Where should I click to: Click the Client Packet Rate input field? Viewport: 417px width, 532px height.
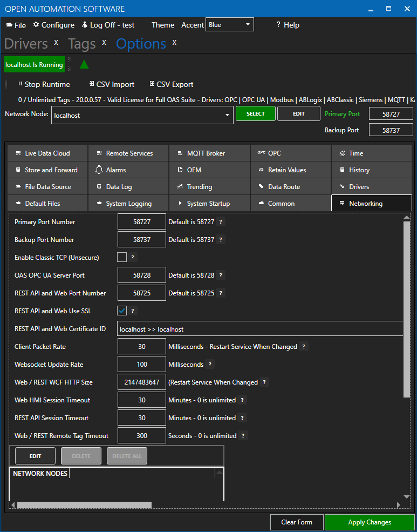click(142, 347)
